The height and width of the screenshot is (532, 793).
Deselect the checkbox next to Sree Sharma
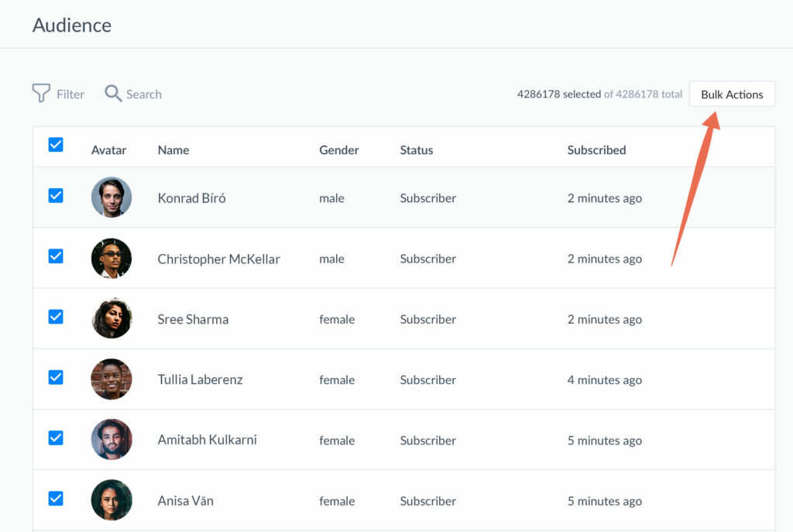click(x=56, y=317)
